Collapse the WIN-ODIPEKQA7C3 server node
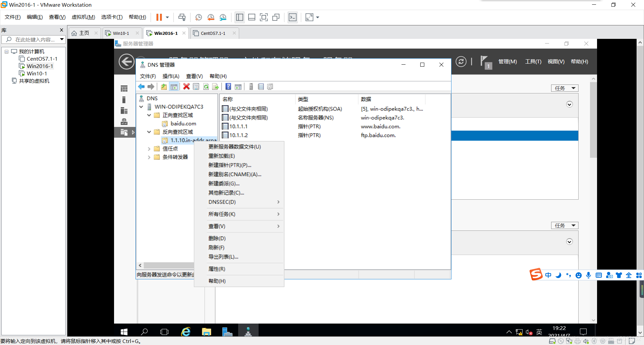644x345 pixels. (141, 107)
